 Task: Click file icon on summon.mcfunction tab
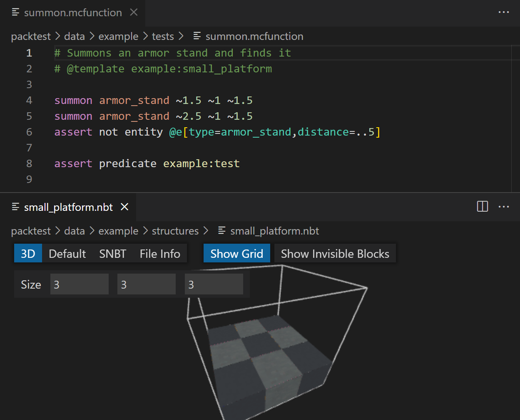coord(16,12)
